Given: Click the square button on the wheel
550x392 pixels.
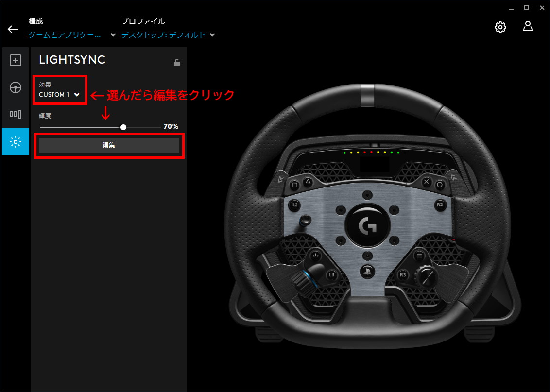Looking at the screenshot, I should 295,185.
